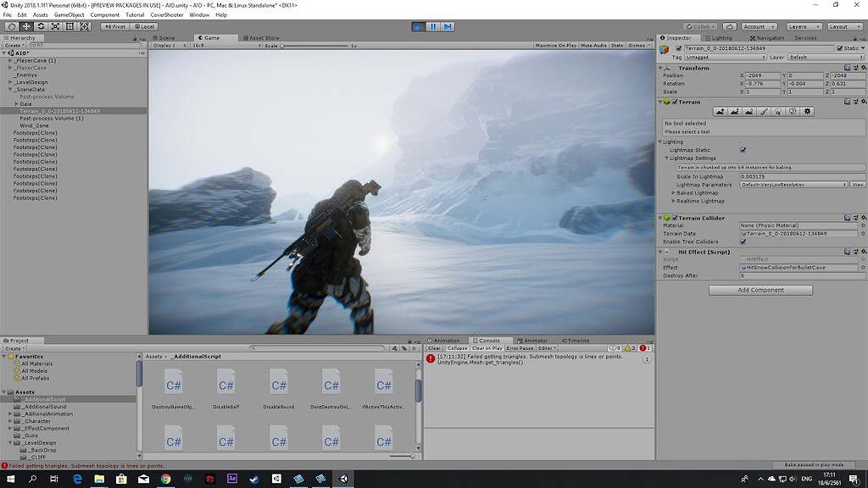868x488 pixels.
Task: Toggle Clear on Play in Console
Action: 487,348
